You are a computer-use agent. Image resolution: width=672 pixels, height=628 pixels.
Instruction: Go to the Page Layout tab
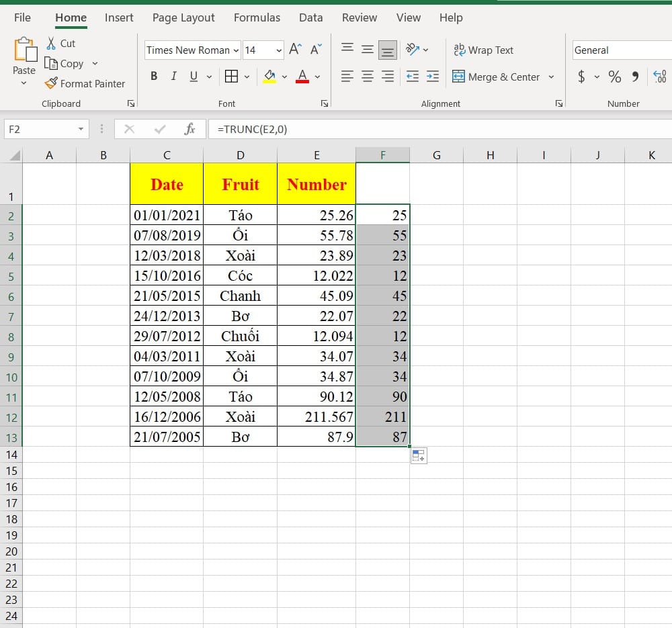(183, 17)
